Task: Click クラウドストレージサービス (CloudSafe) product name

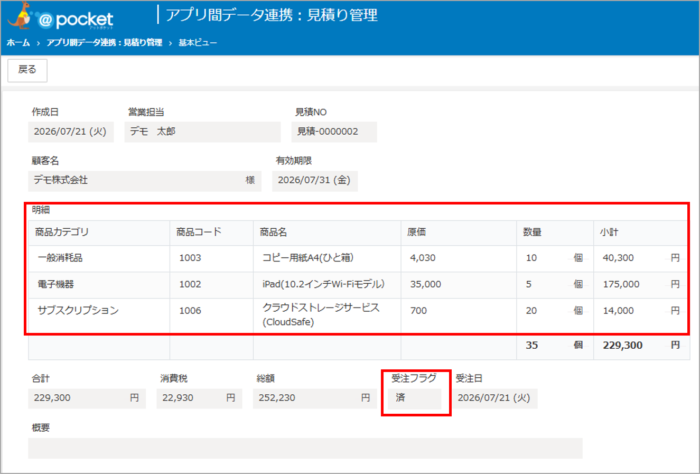Action: tap(321, 315)
